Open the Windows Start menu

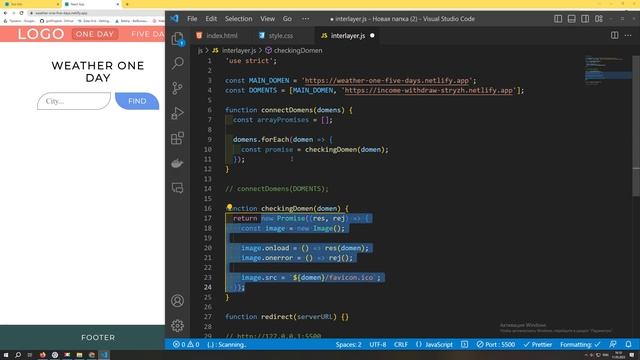pos(6,355)
